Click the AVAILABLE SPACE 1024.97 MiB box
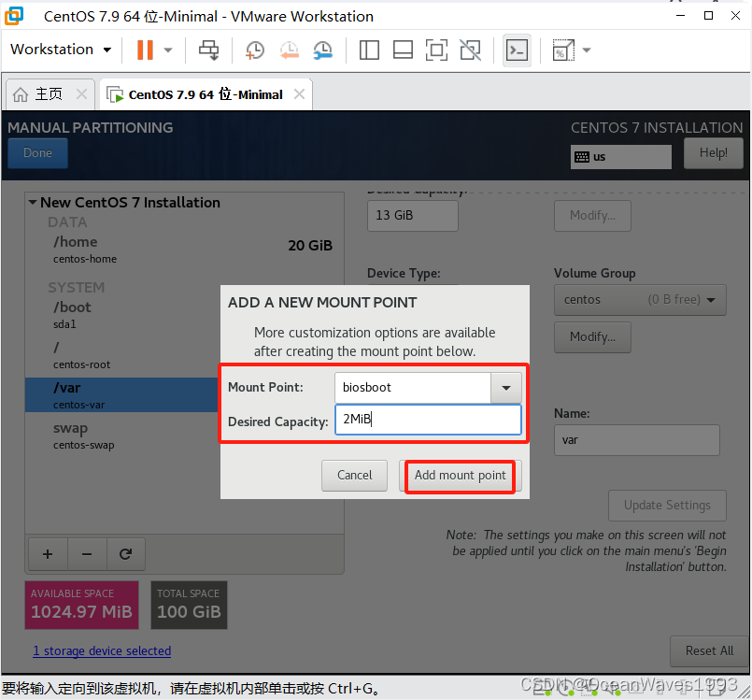The image size is (752, 700). click(x=81, y=605)
